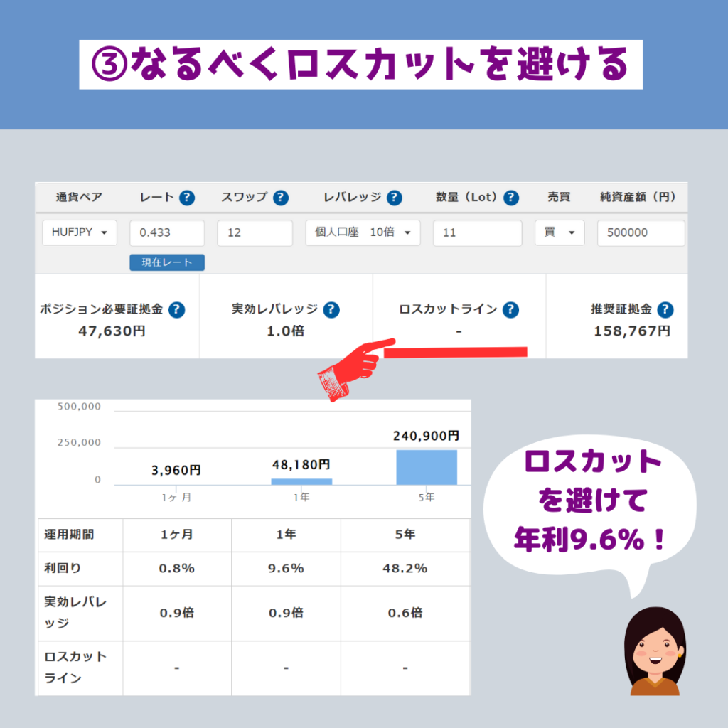Screen dimensions: 728x728
Task: Click the 1年 bar in the chart
Action: pyautogui.click(x=301, y=481)
